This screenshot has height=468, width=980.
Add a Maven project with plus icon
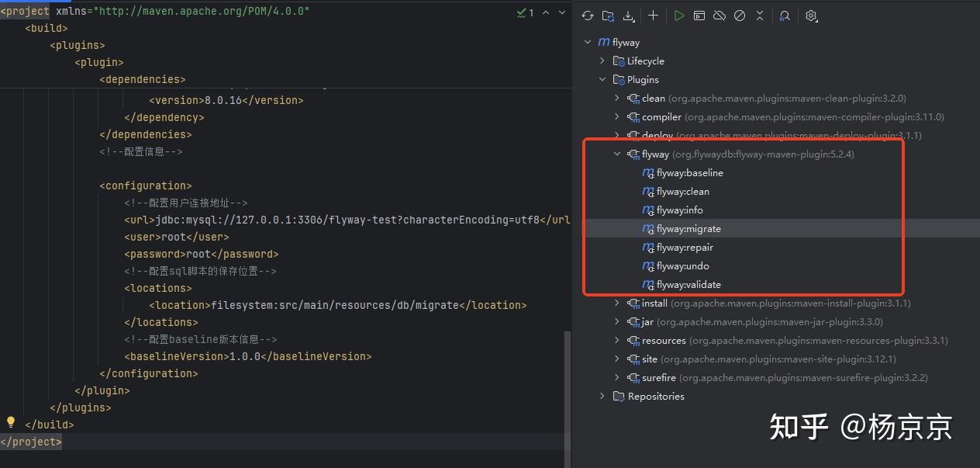pyautogui.click(x=653, y=16)
